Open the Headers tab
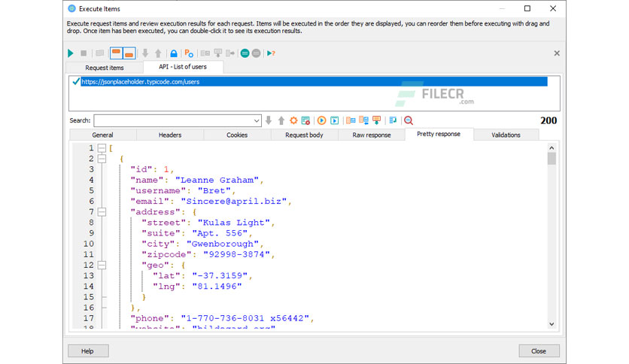The height and width of the screenshot is (364, 629). point(170,135)
